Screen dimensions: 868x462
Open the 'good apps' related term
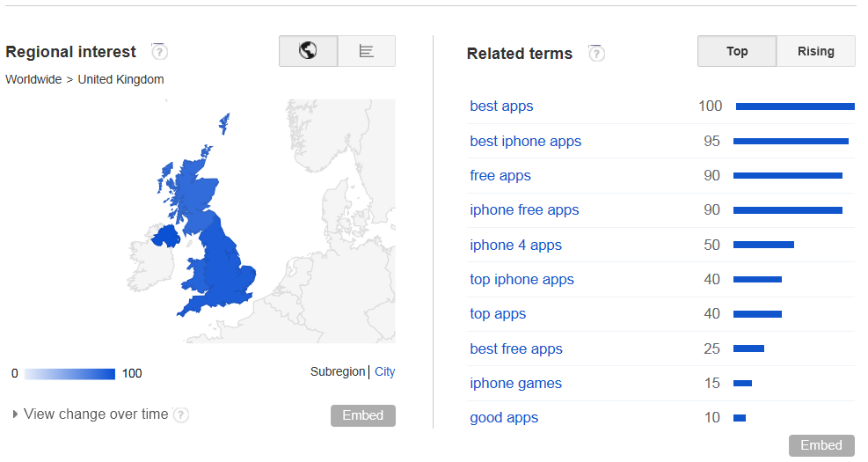(x=504, y=418)
